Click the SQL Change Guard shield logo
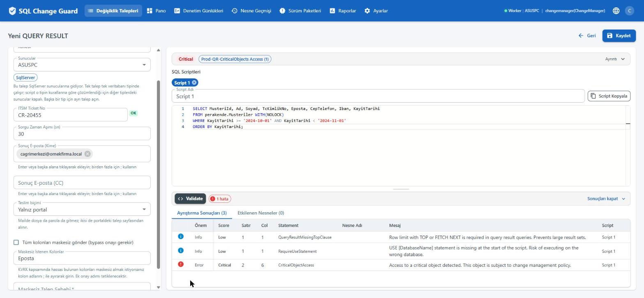 (x=12, y=11)
